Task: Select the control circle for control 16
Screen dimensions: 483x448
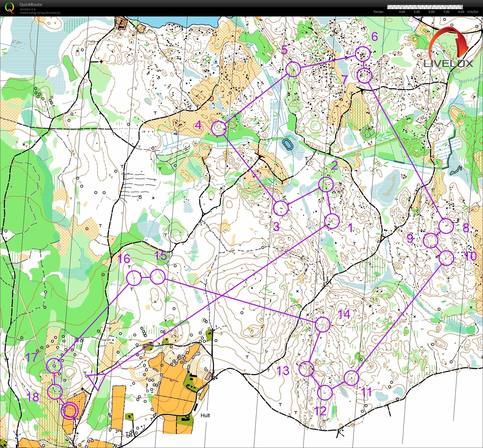Action: coord(134,278)
